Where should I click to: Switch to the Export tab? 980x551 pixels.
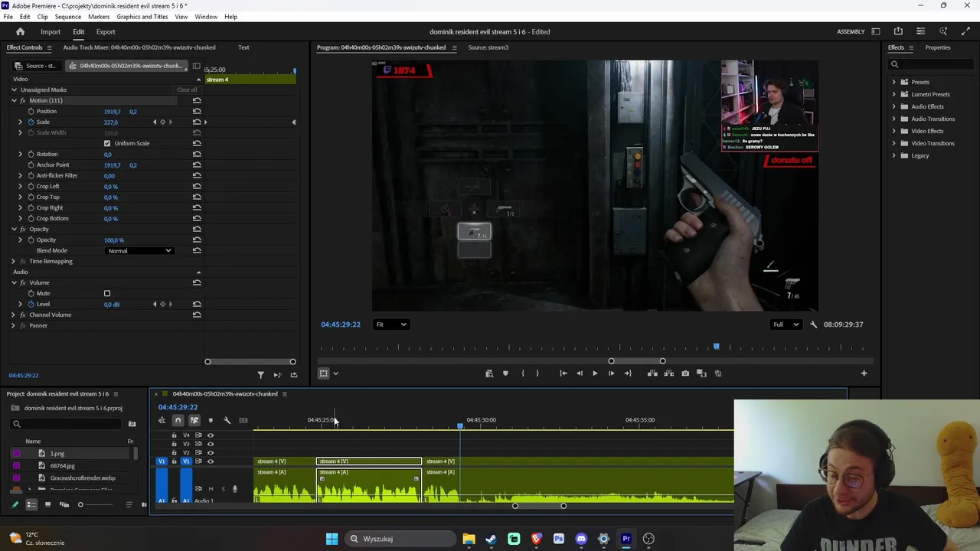106,32
